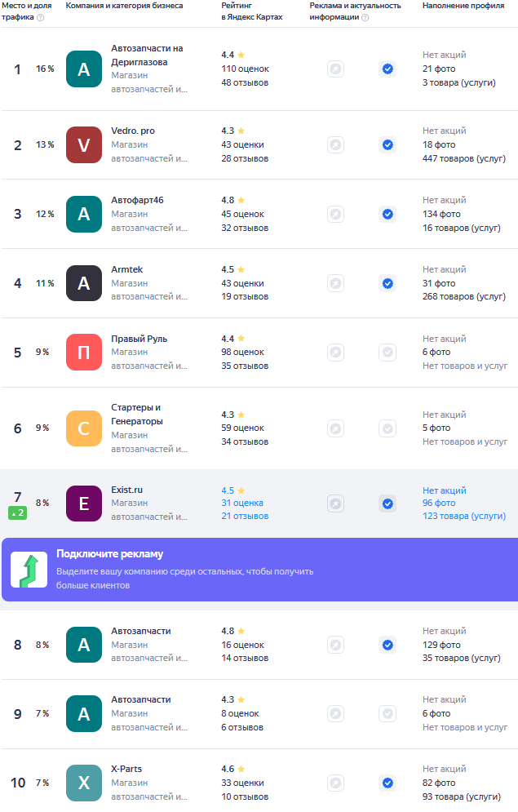Click the Exist.ru purple E logo
Screen dimensions: 518x812
coord(84,504)
